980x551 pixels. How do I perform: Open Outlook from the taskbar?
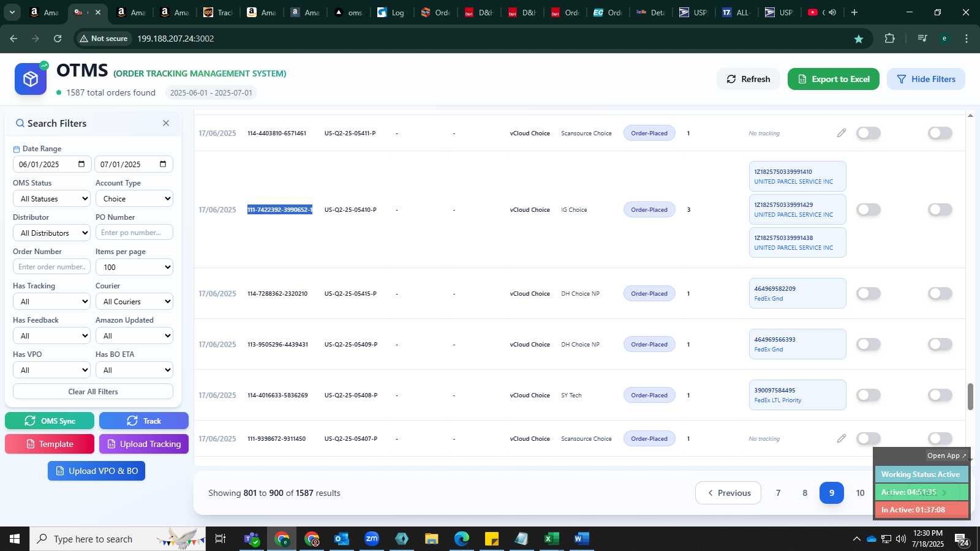click(342, 539)
